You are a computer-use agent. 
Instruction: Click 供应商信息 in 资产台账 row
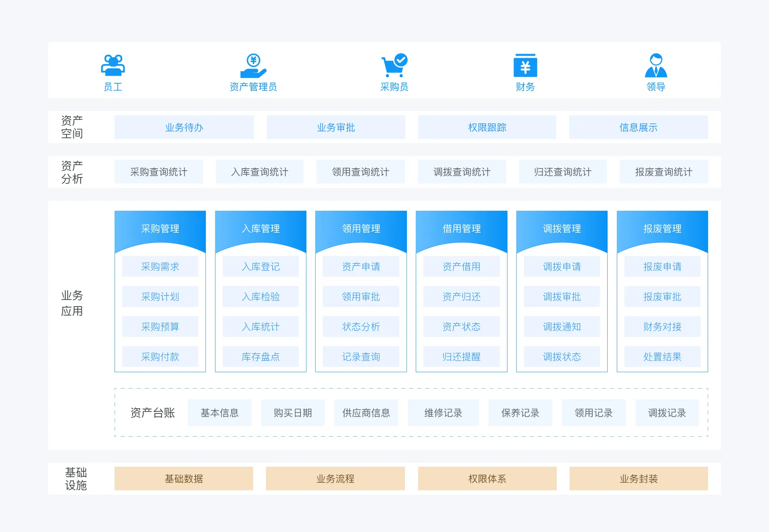tap(366, 413)
